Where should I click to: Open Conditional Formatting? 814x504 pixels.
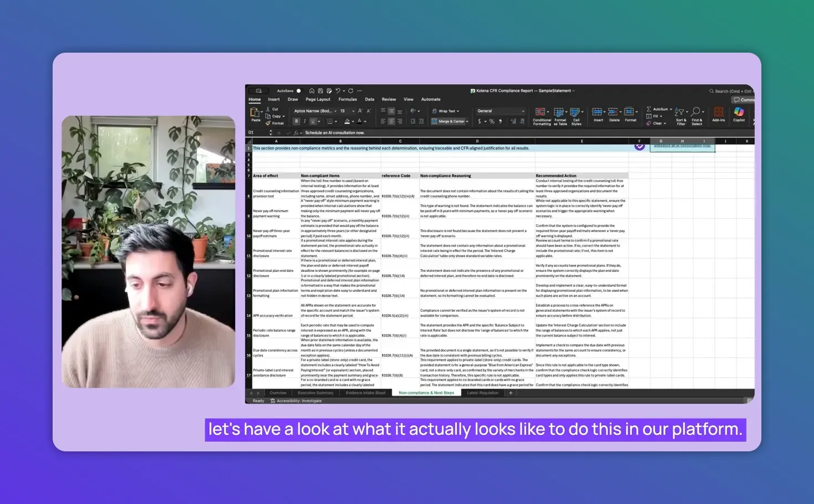tap(542, 116)
